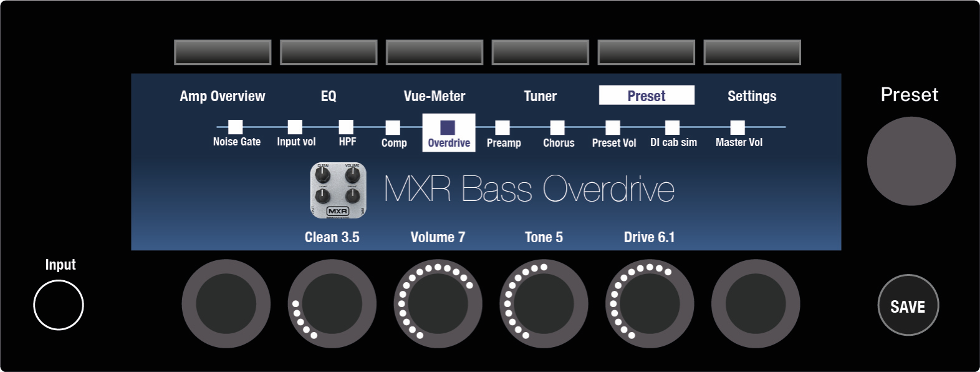Image resolution: width=980 pixels, height=372 pixels.
Task: Select the Tuner tab
Action: click(540, 96)
